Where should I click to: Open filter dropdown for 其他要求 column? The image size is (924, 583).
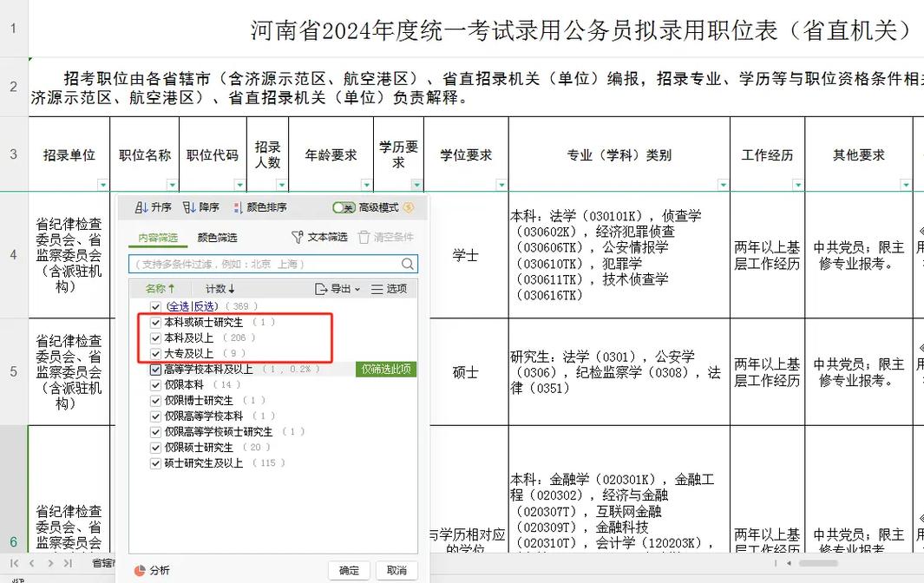(x=906, y=185)
